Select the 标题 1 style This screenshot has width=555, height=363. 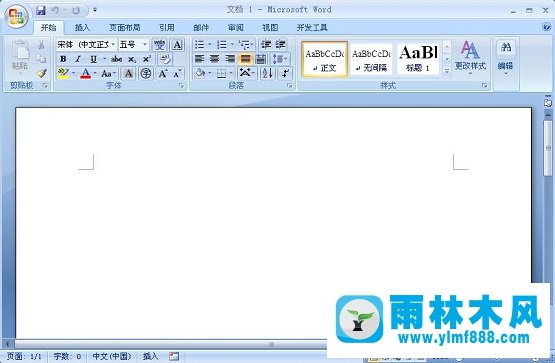(418, 59)
